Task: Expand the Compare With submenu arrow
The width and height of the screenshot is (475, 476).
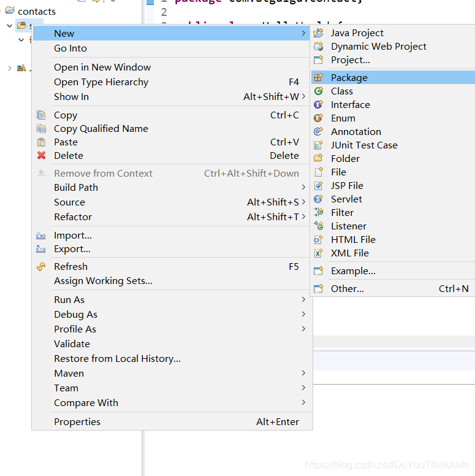Action: tap(303, 402)
